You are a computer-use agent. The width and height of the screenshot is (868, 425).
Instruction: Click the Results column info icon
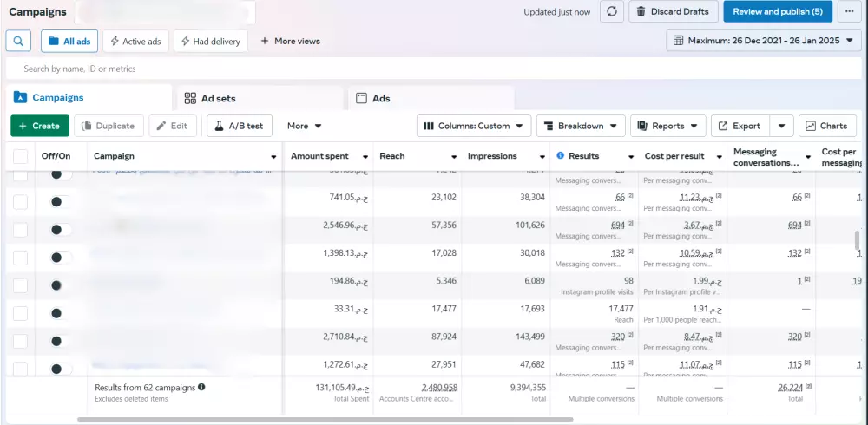pos(561,156)
